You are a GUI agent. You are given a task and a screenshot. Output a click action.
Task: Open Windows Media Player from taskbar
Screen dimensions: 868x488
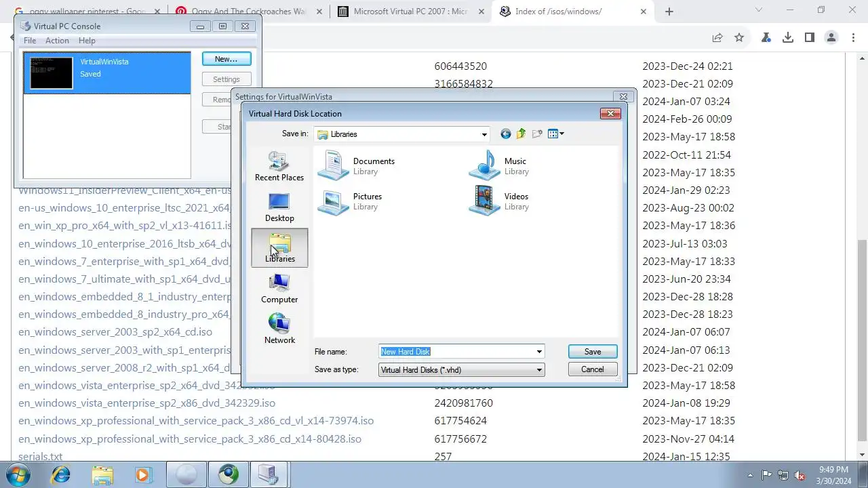coord(142,474)
